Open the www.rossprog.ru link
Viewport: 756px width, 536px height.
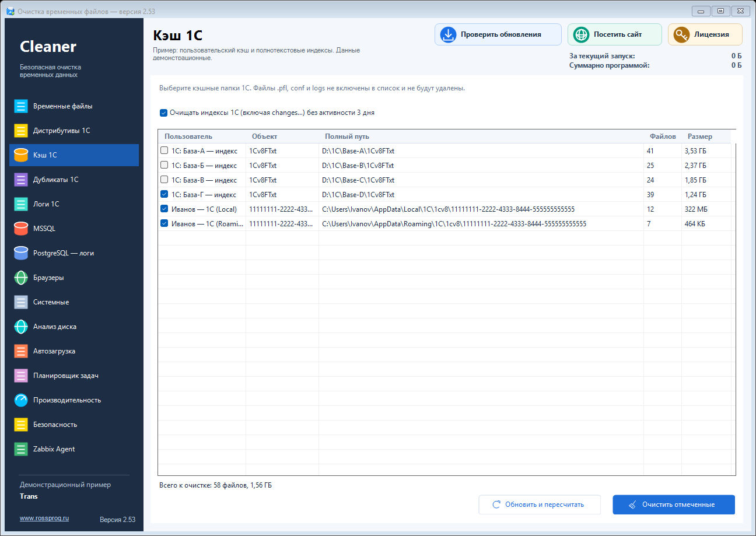pyautogui.click(x=44, y=518)
